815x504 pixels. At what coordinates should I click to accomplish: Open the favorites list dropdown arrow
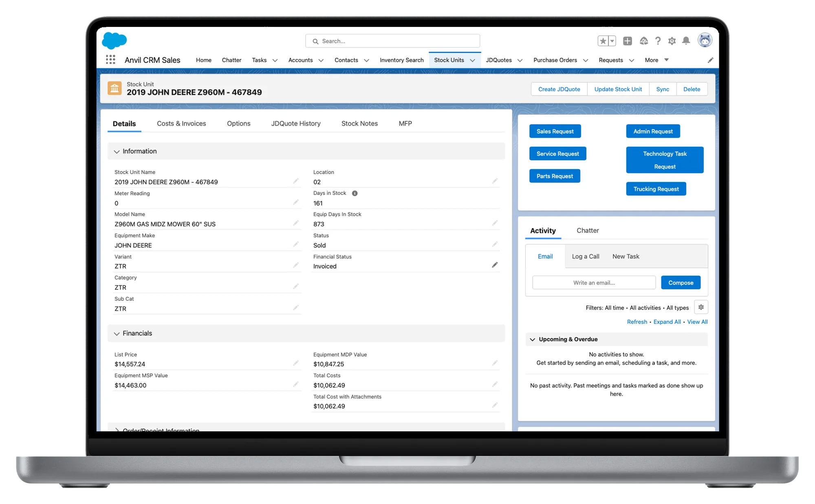click(612, 41)
